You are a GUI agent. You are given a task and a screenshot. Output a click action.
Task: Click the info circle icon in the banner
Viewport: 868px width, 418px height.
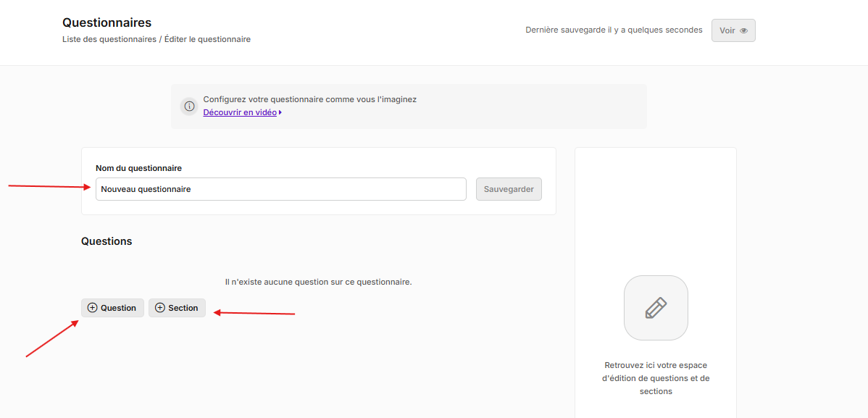point(189,106)
